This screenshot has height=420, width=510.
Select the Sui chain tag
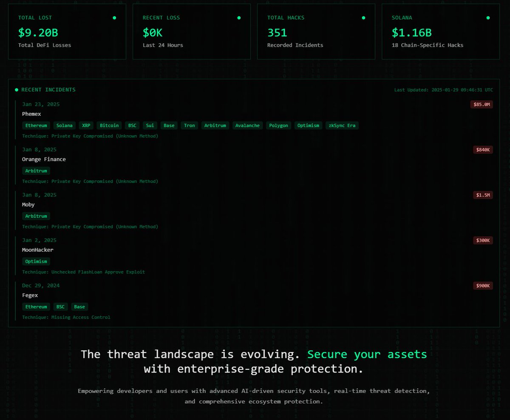150,125
